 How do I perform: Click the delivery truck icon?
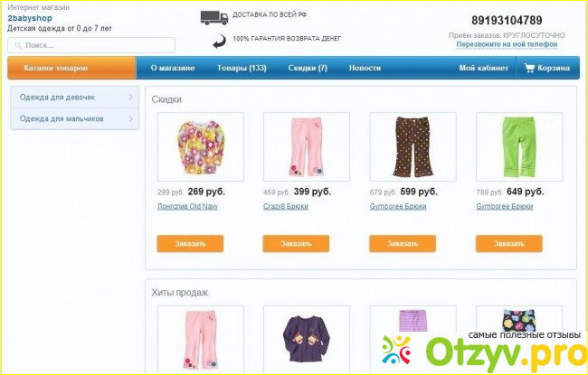[x=214, y=17]
